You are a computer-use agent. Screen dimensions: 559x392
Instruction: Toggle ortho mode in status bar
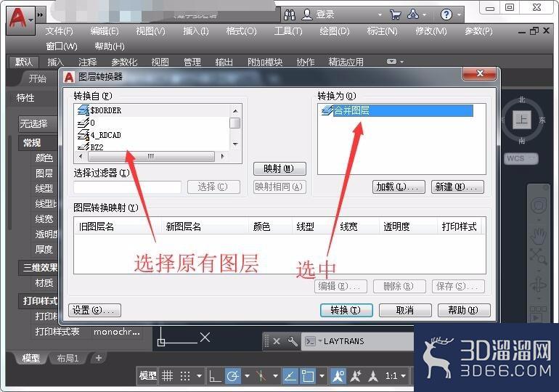tap(215, 376)
